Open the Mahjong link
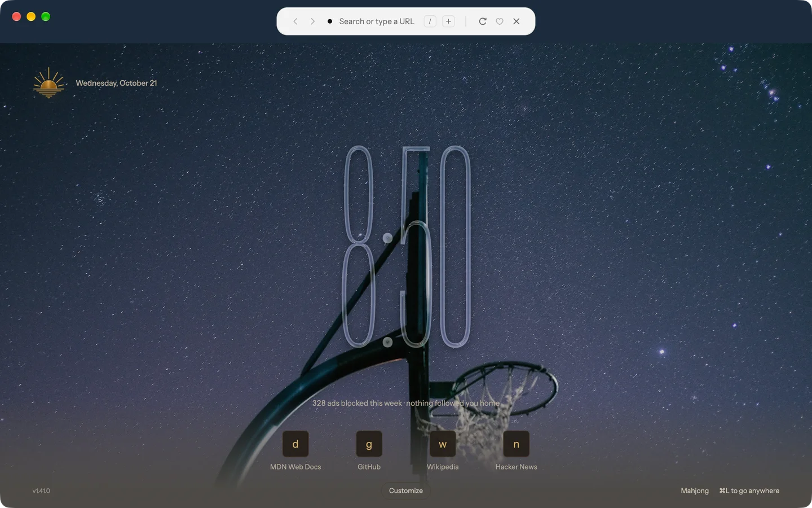 coord(695,491)
